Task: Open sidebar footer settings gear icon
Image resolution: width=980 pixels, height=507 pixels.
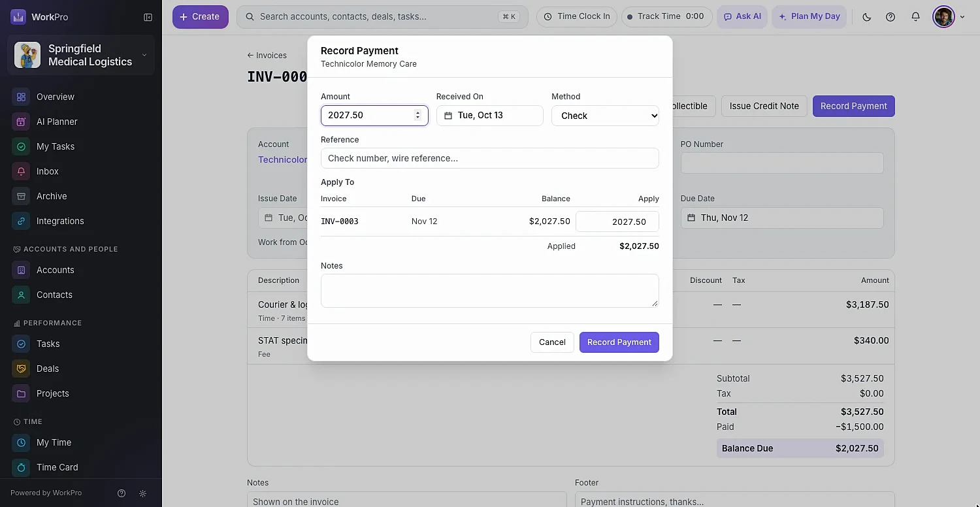Action: coord(143,493)
